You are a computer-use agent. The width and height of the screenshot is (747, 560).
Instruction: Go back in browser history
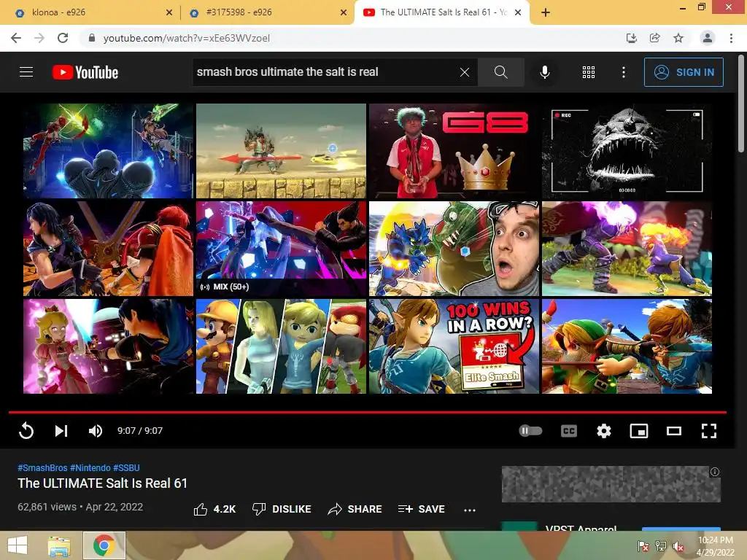[16, 38]
